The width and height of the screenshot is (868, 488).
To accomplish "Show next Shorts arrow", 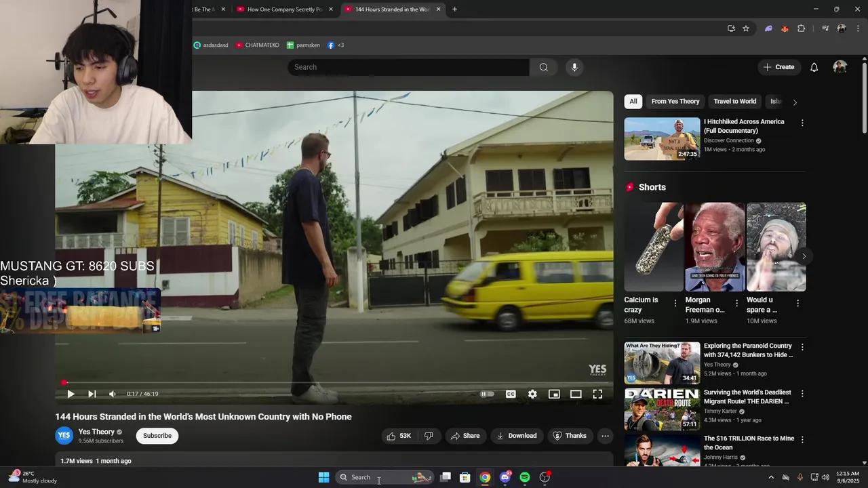I will (x=804, y=256).
